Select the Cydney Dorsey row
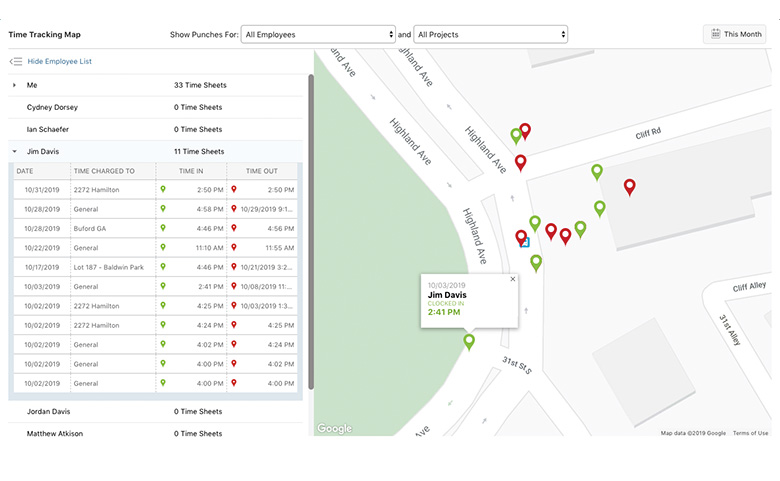Screen dimensions: 780x481 155,107
